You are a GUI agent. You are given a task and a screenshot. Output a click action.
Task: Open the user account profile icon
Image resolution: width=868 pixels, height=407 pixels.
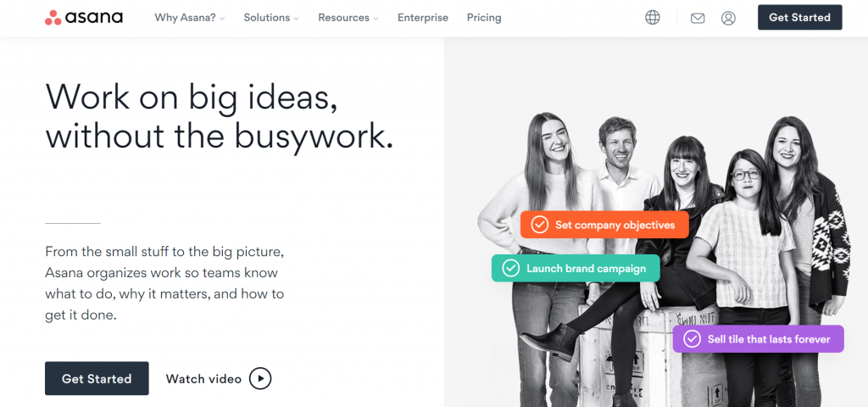click(x=728, y=19)
